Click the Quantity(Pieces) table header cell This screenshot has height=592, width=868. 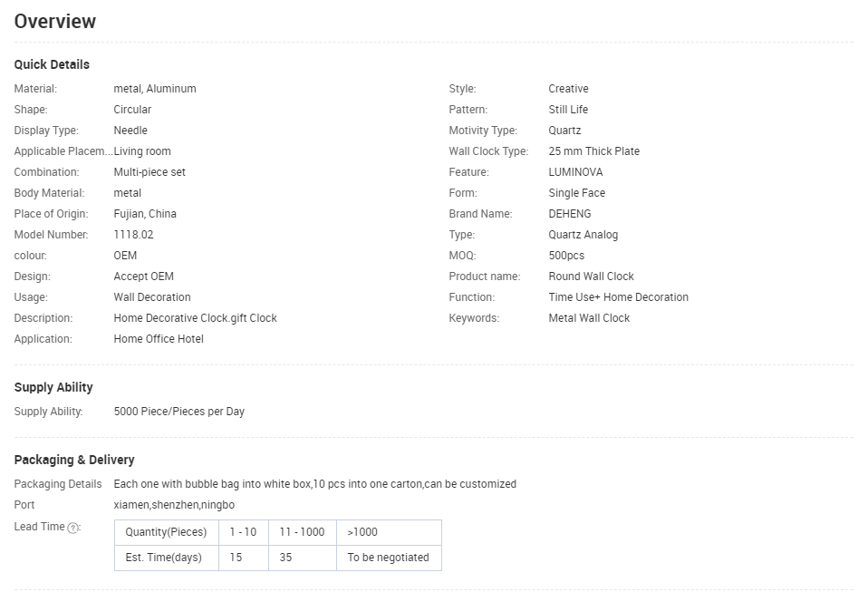(166, 532)
